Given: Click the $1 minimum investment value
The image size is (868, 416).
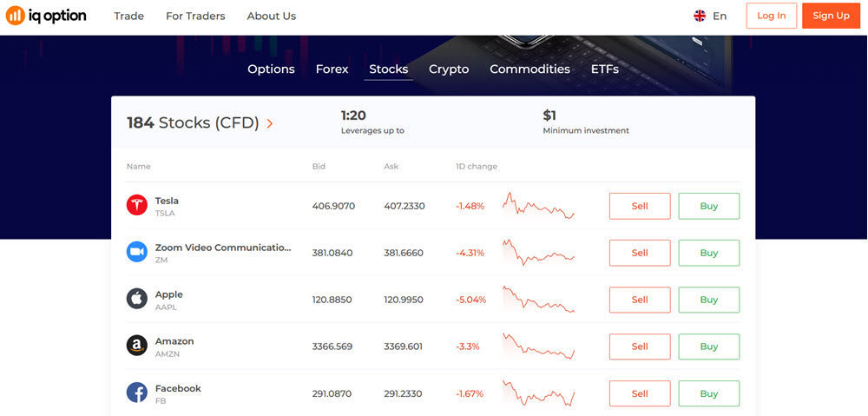Looking at the screenshot, I should click(549, 116).
